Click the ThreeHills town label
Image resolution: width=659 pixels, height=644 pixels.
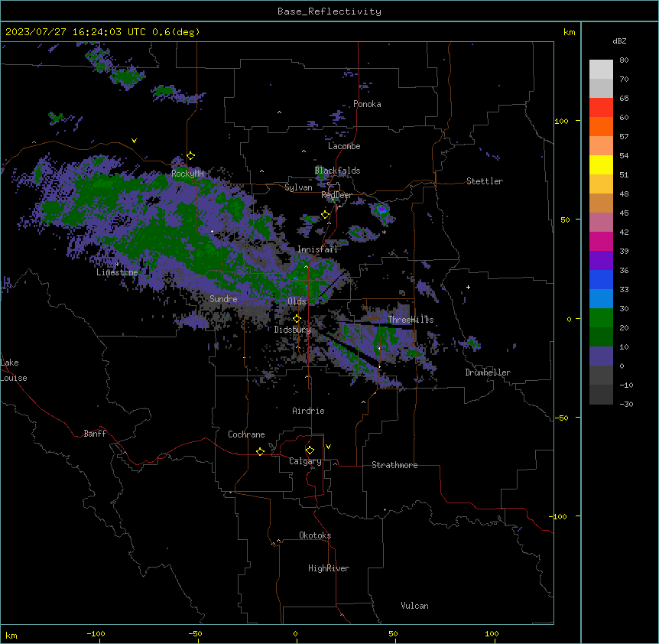coord(411,320)
